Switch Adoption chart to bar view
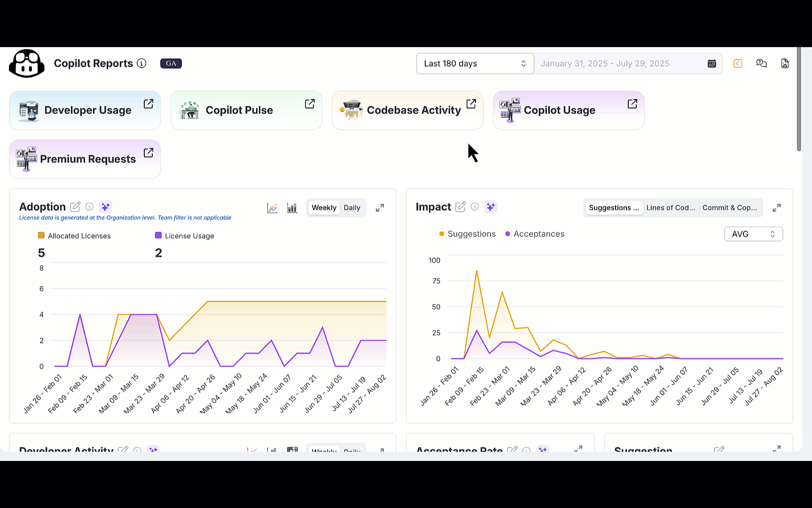 point(292,208)
